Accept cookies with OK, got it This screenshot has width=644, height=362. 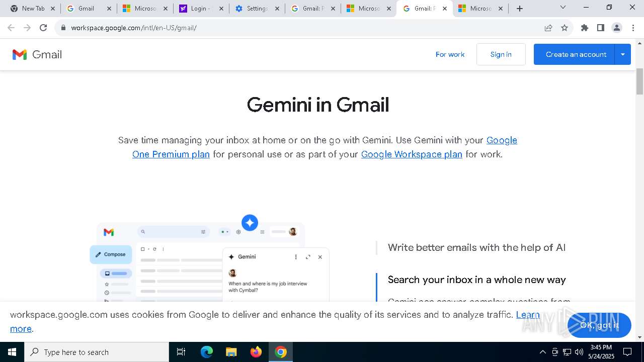(599, 325)
